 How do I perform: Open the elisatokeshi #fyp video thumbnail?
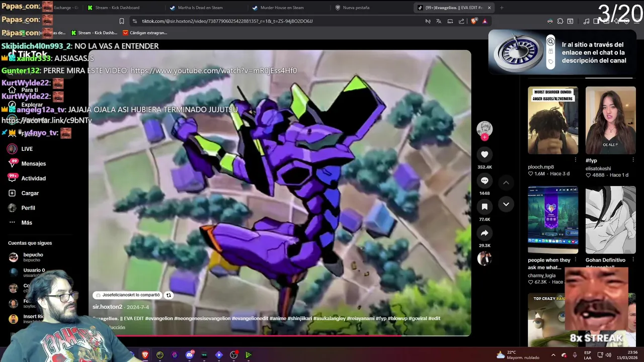pos(611,120)
